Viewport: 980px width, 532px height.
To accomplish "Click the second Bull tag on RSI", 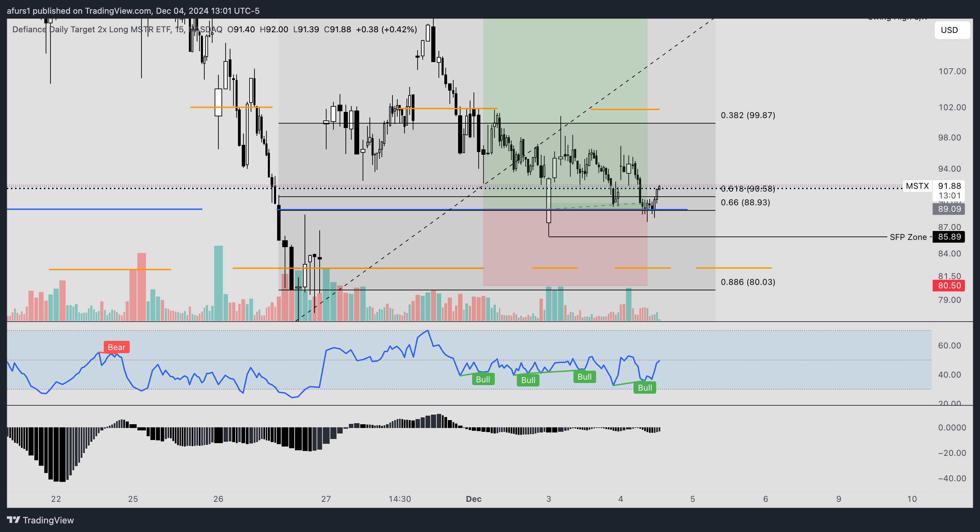I will tap(528, 380).
